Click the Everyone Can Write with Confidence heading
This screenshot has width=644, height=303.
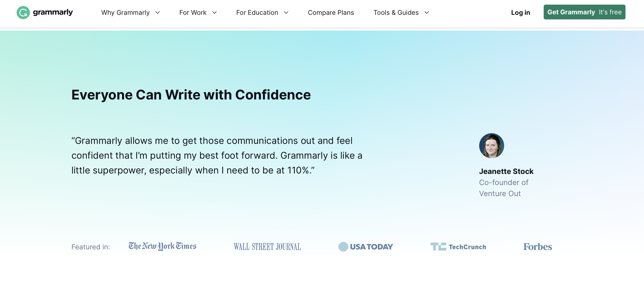click(x=191, y=95)
